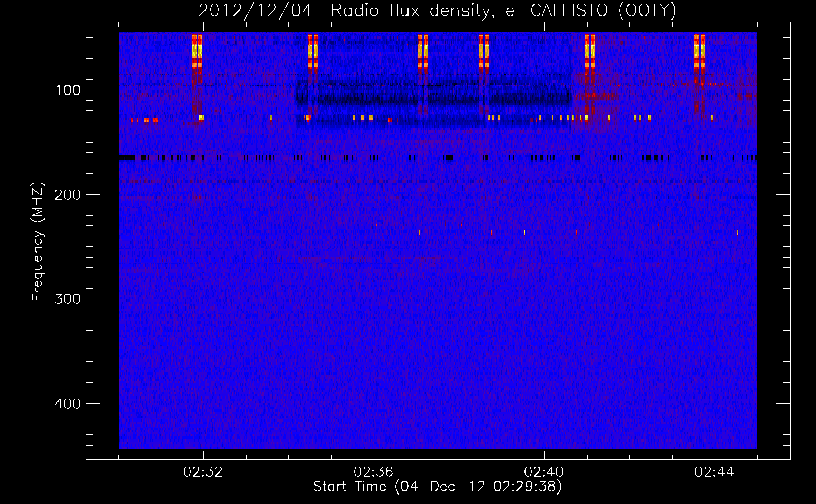Click the 100 MHz frequency tick label

[68, 90]
